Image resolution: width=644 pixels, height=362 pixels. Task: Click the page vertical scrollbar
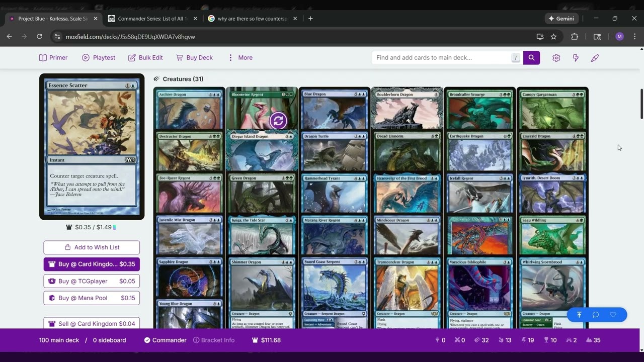tap(641, 104)
